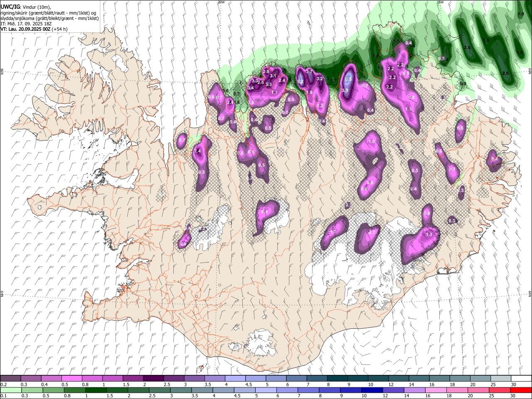Pick the deep navy 10 rain scale swatch
This screenshot has width=532, height=399.
pyautogui.click(x=371, y=390)
